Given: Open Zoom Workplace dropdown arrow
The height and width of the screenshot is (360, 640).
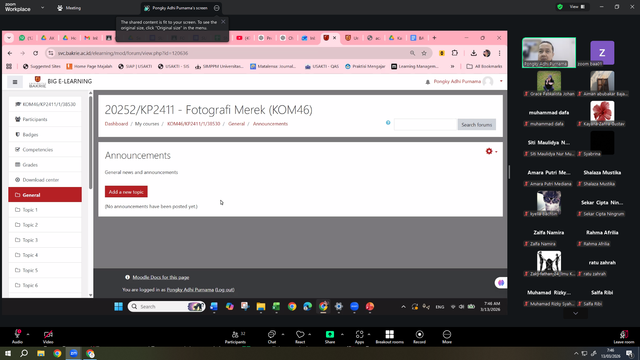Looking at the screenshot, I should click(42, 7).
